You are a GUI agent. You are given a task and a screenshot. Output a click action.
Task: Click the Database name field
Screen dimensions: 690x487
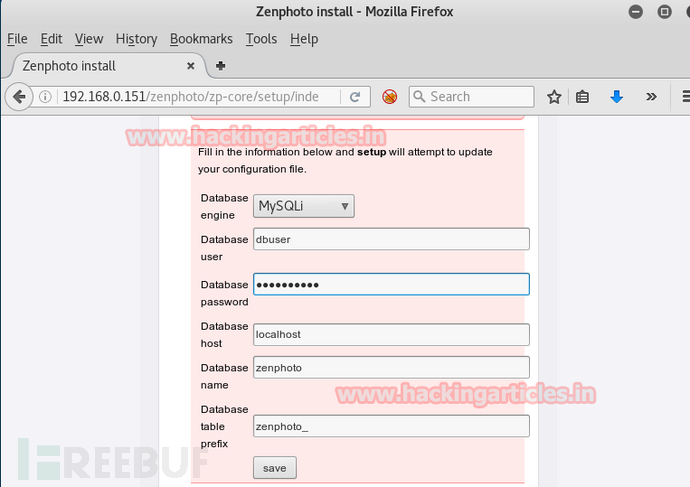[x=391, y=367]
